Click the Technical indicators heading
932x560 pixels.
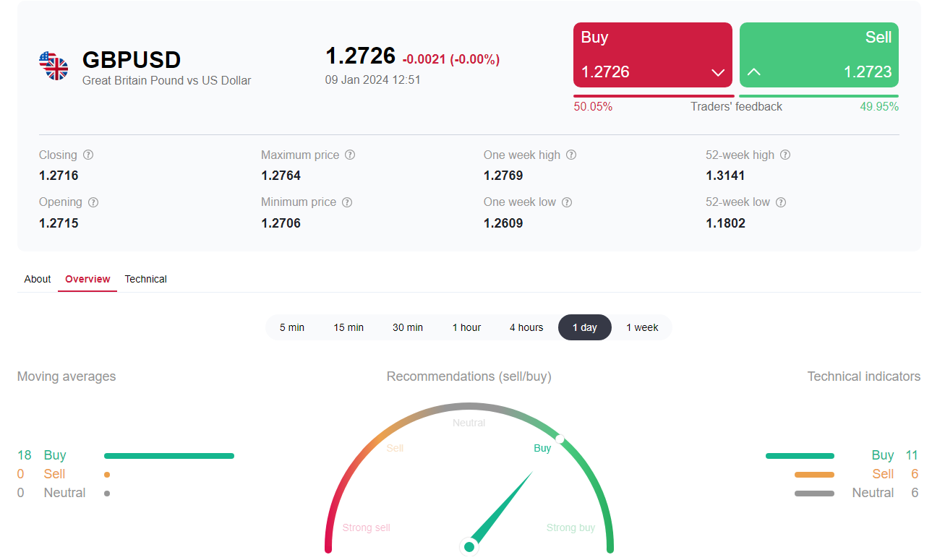(864, 376)
